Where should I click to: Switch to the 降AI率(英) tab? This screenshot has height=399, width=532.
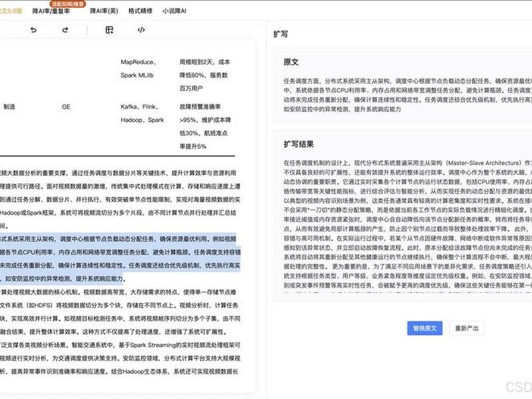(104, 11)
